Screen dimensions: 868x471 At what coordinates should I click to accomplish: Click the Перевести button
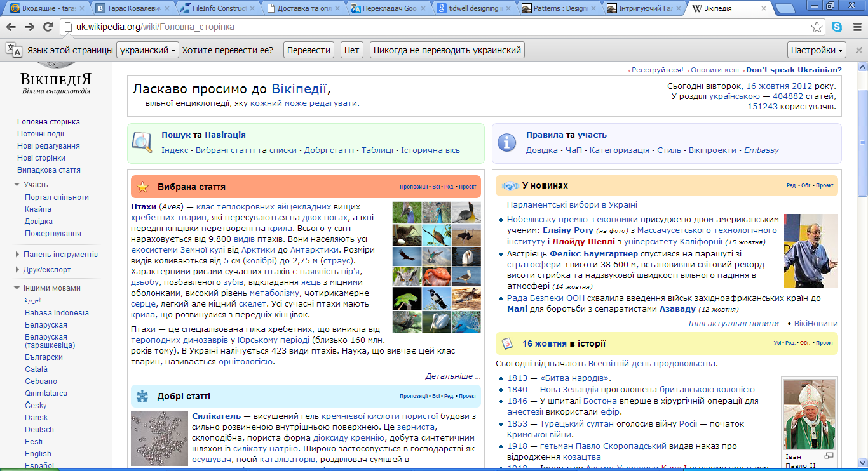309,50
